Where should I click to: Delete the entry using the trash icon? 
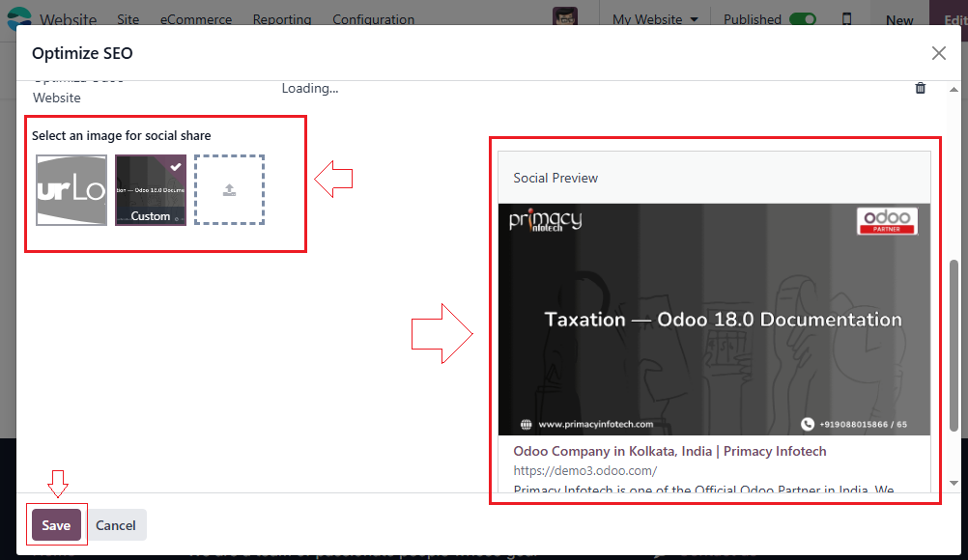point(920,88)
